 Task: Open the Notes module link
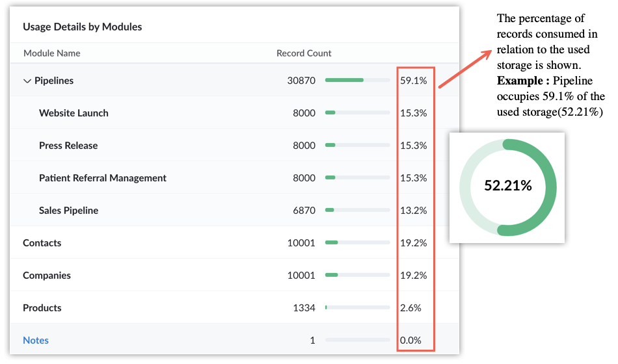(x=36, y=340)
